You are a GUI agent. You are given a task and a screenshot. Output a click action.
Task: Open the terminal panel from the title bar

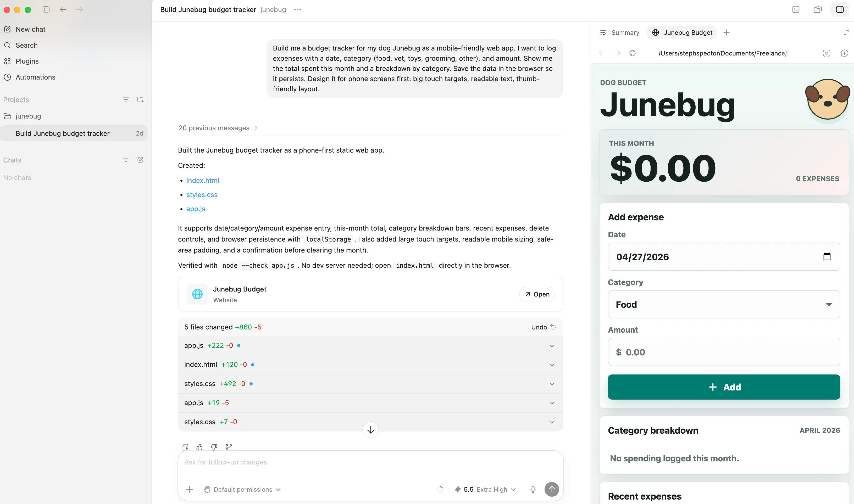point(796,9)
